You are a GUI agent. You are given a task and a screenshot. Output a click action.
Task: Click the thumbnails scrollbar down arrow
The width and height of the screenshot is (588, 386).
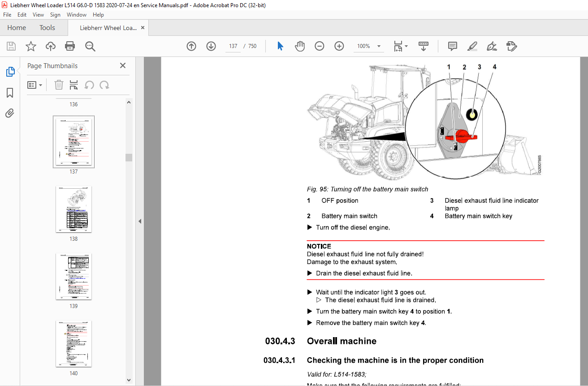pyautogui.click(x=129, y=380)
